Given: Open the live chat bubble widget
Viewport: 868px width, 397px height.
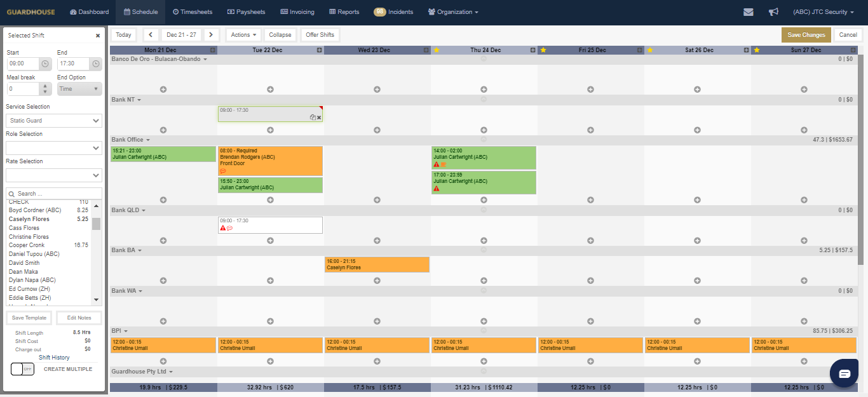Looking at the screenshot, I should pyautogui.click(x=844, y=373).
